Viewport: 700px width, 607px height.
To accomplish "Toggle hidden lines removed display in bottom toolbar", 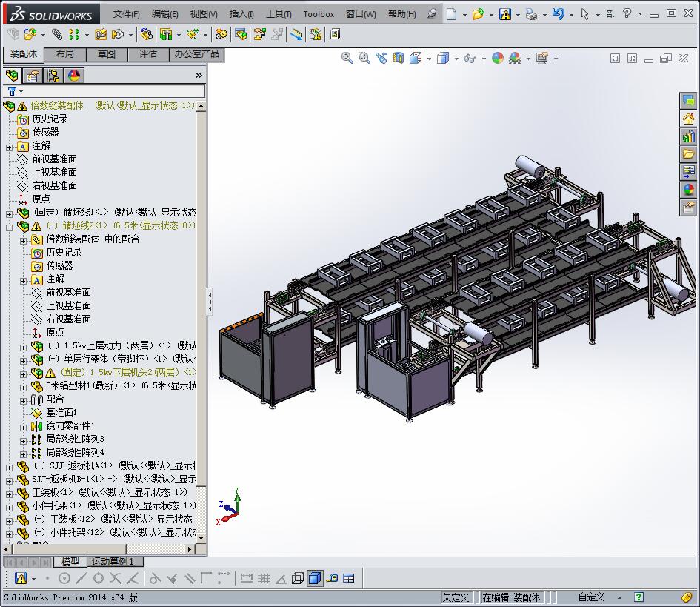I will (298, 578).
